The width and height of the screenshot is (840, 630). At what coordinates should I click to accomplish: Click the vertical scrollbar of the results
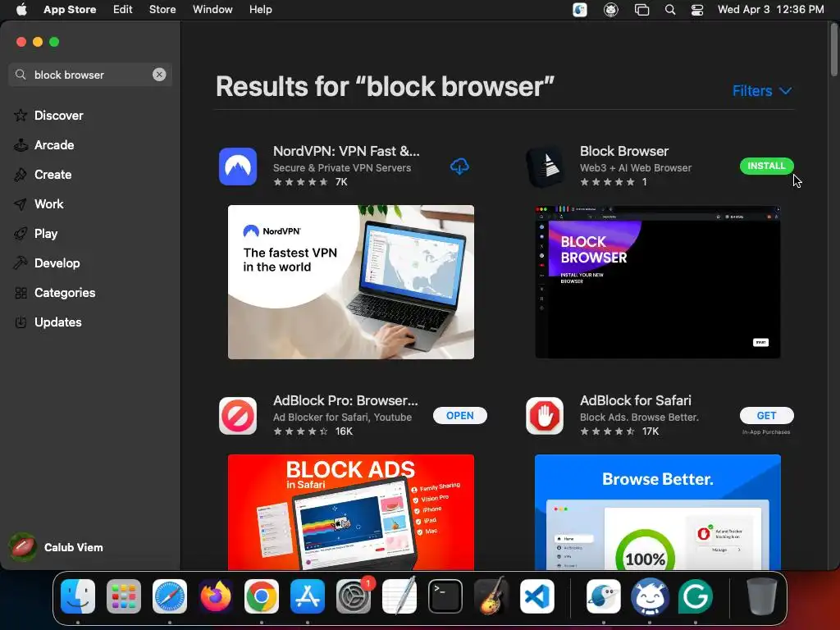[834, 49]
